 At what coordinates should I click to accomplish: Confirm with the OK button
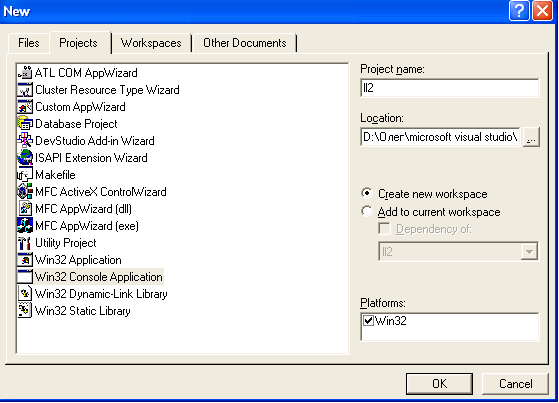point(439,384)
